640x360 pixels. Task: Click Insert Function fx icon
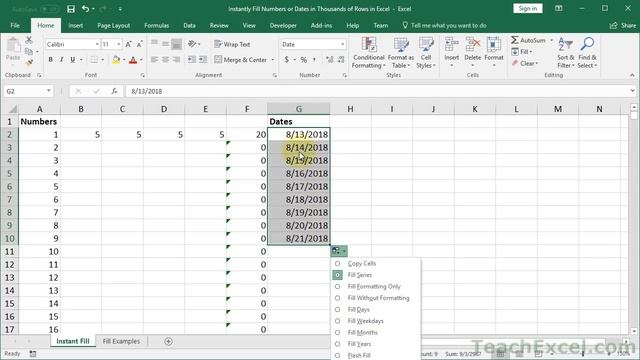(114, 91)
